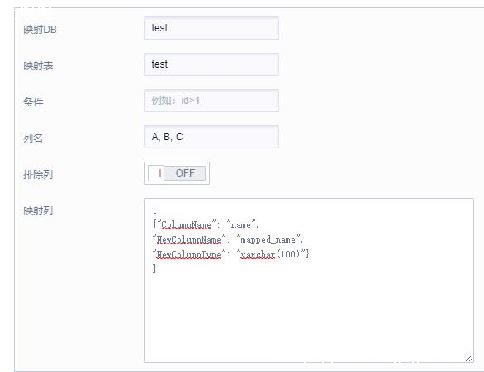Viewport: 484px width, 372px height.
Task: Focus the 条件 field with placeholder id>1
Action: click(211, 100)
